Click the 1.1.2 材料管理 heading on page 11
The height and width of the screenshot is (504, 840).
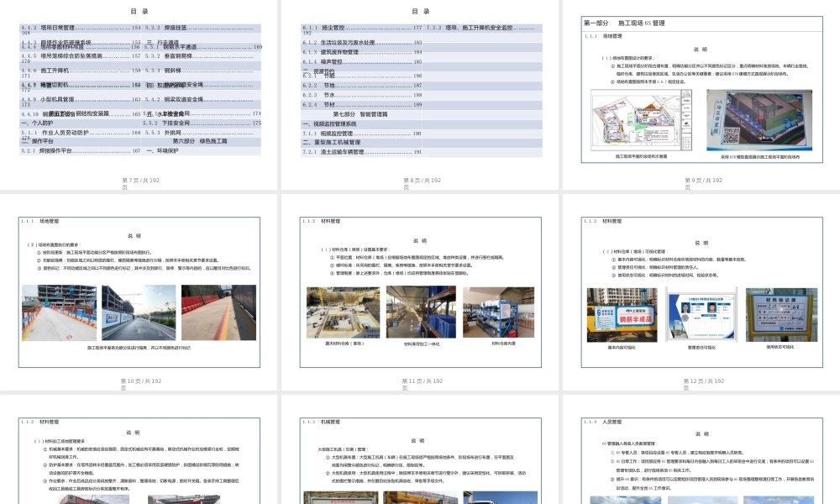pyautogui.click(x=322, y=221)
